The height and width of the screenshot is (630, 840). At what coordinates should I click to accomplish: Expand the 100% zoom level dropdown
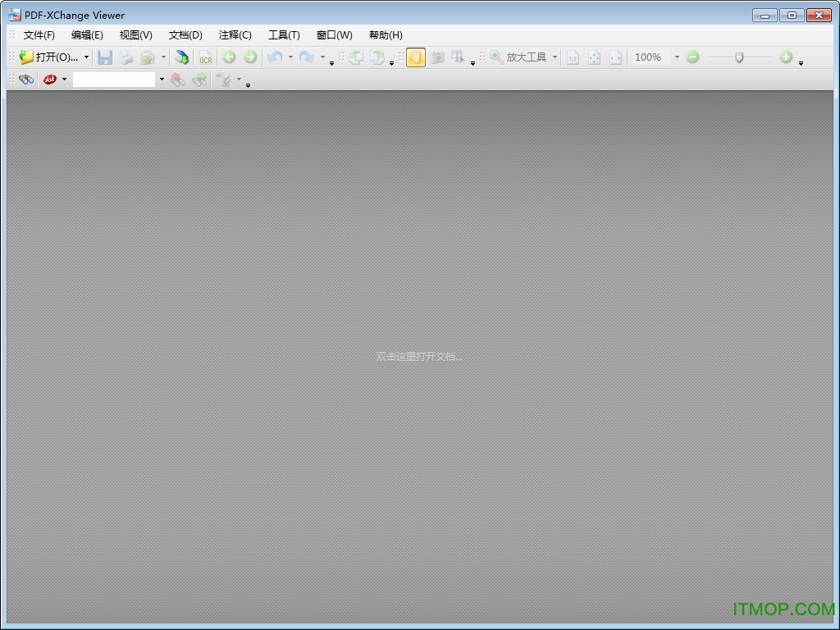pos(677,57)
